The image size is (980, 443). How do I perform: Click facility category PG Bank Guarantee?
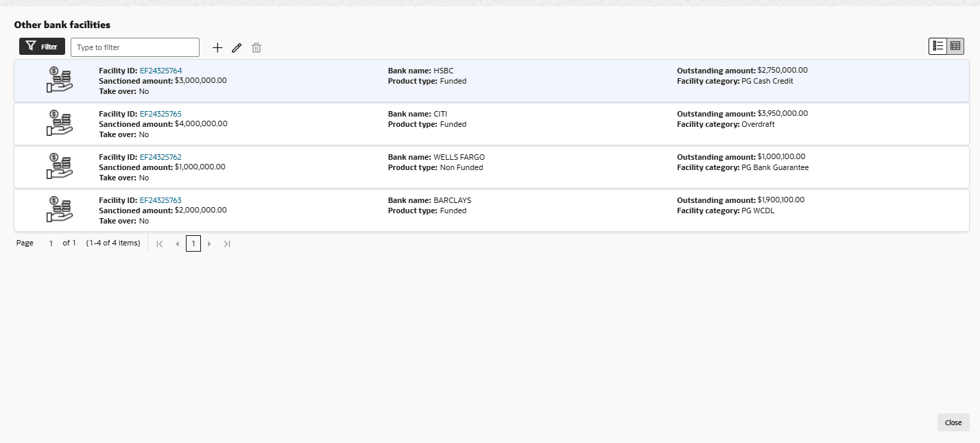pos(775,167)
